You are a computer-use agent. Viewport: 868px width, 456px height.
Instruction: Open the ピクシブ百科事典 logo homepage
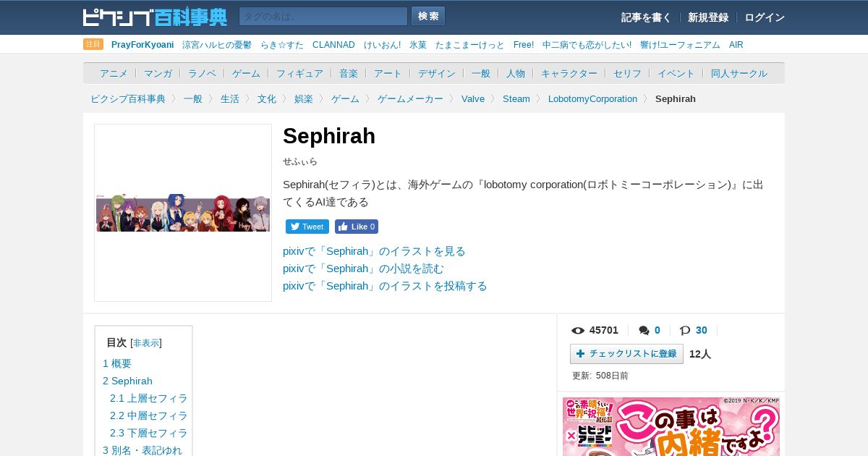click(x=155, y=17)
